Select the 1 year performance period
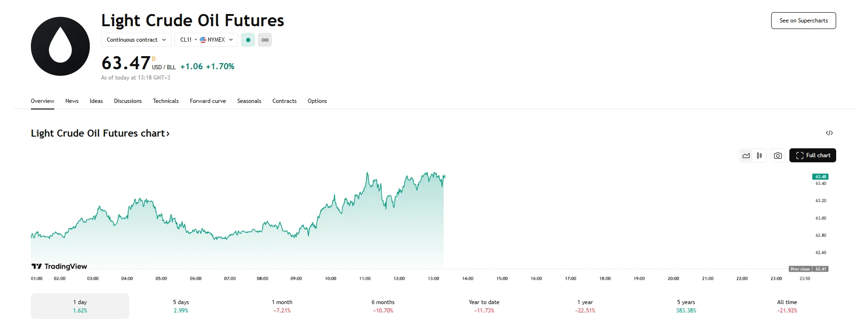868x327 pixels. 584,305
